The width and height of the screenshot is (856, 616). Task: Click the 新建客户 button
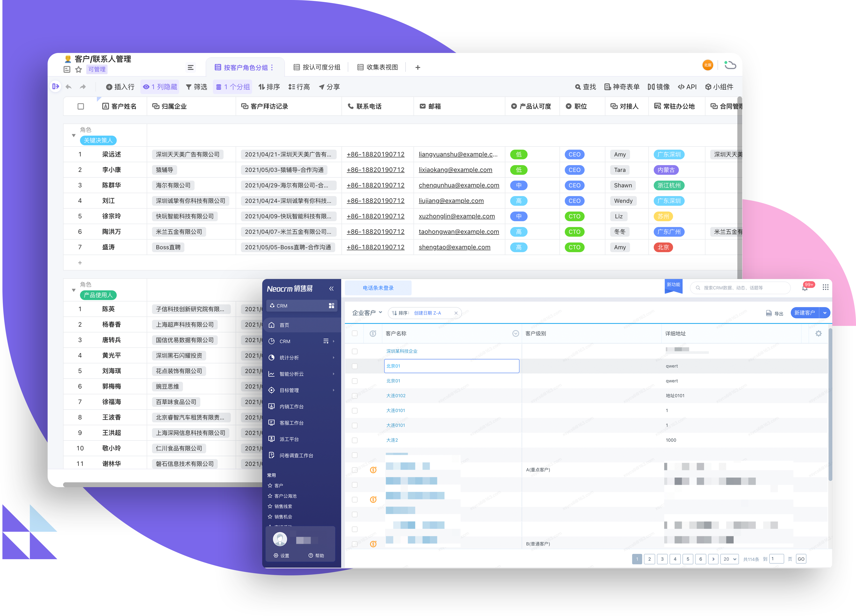(804, 313)
